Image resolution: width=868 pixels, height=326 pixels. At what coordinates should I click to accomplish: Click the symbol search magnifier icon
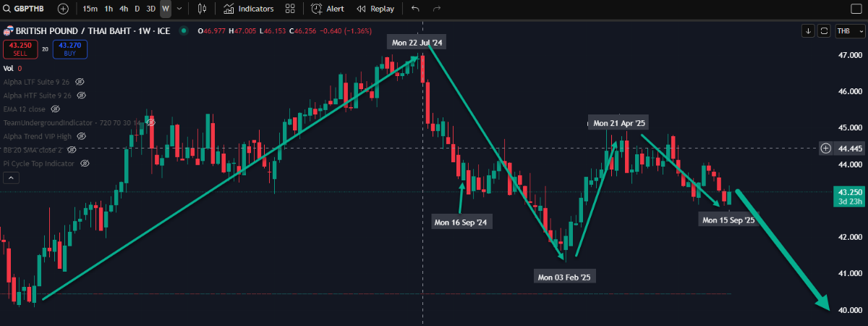tap(7, 9)
